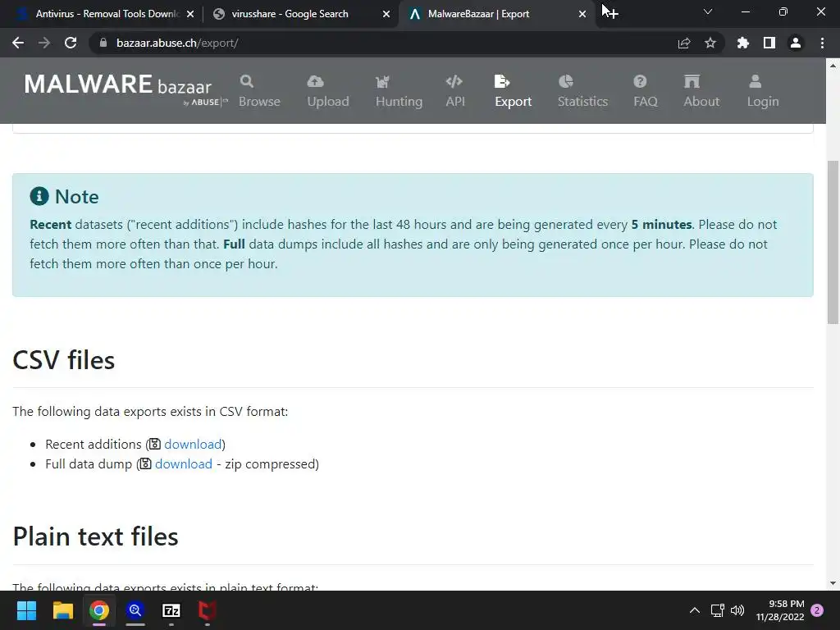840x630 pixels.
Task: Open 7-Zip from the taskbar
Action: [x=171, y=610]
